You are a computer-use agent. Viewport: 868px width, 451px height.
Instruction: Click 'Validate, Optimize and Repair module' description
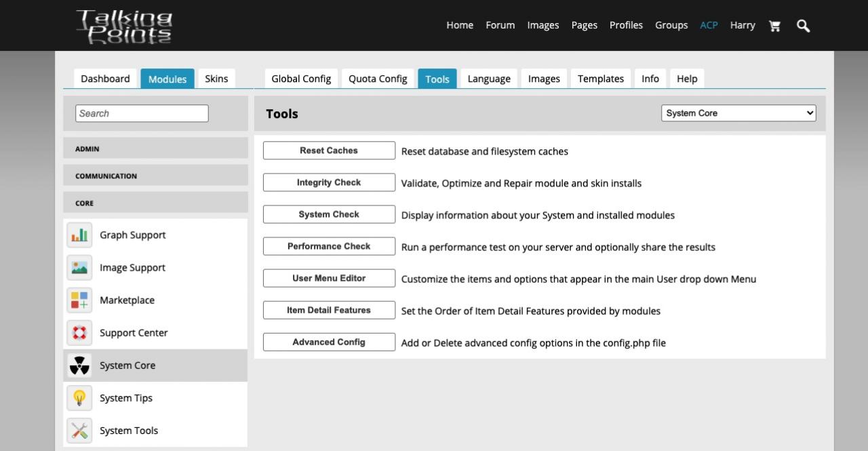coord(521,183)
